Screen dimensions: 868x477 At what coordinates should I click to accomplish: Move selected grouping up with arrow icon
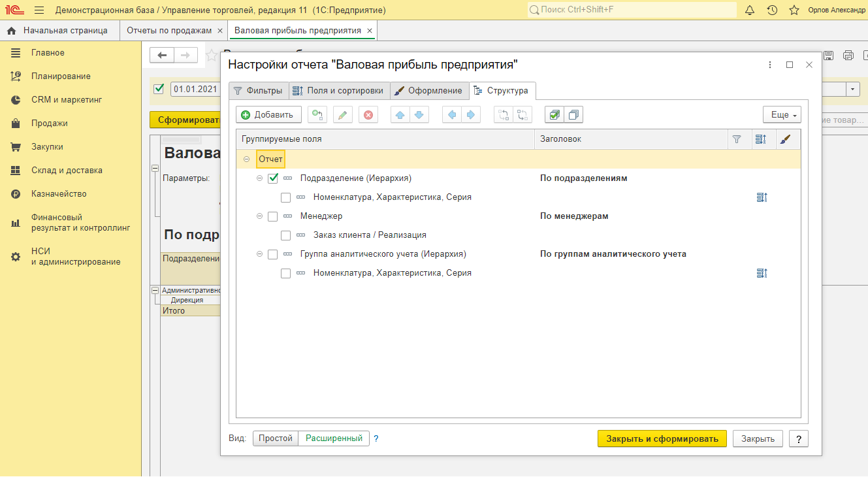pyautogui.click(x=400, y=115)
